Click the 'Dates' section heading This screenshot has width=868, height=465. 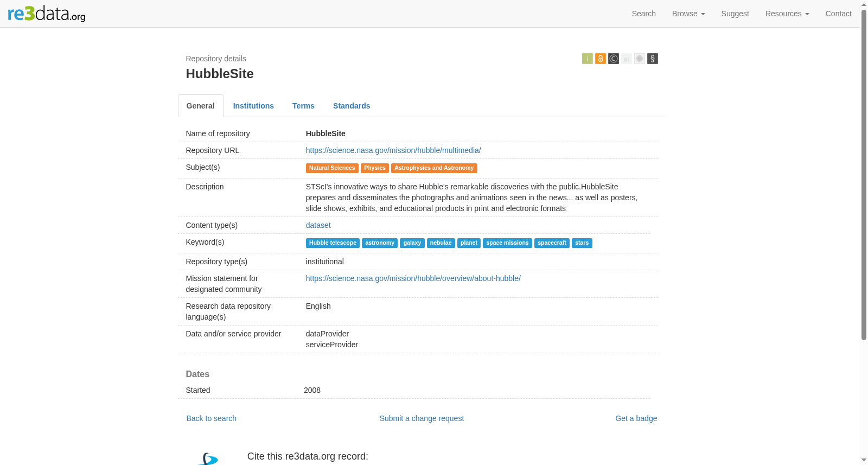197,374
